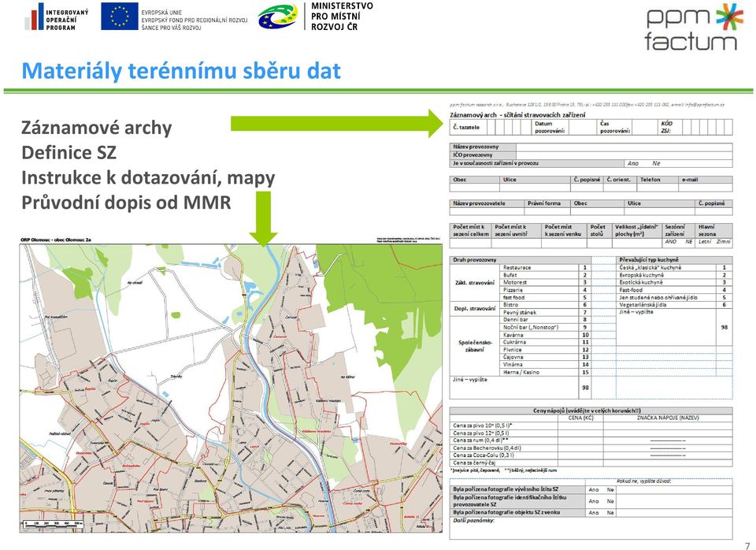Click form heading 'Záznamový arch - sčítání stravovacích zařízení'
The width and height of the screenshot is (756, 550).
click(x=518, y=115)
